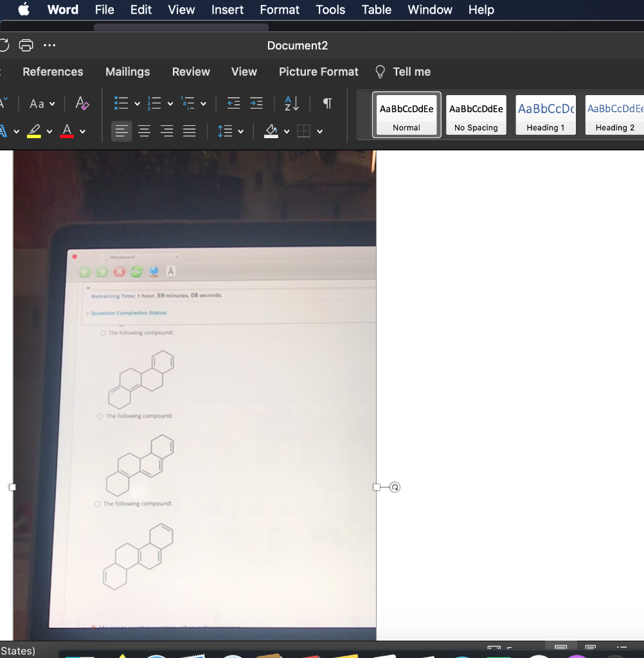Click the Sort icon in the ribbon
This screenshot has width=644, height=658.
point(291,103)
